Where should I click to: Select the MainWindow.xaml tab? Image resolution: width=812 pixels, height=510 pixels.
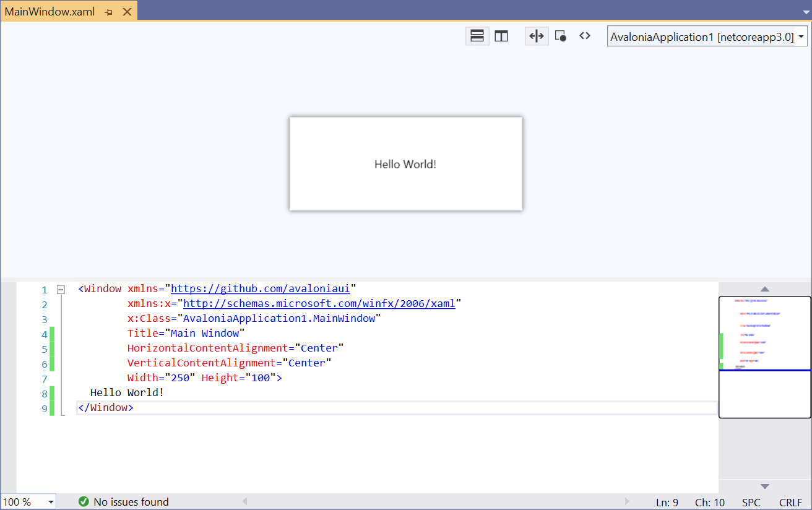click(50, 11)
